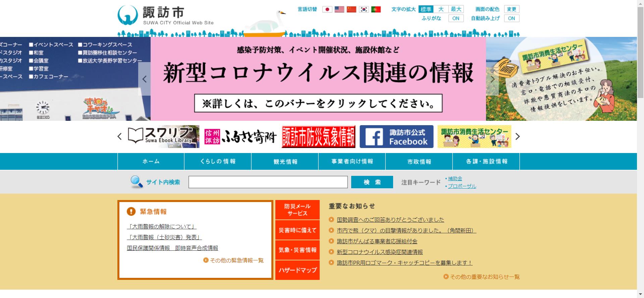Turn ふりがな ON
The height and width of the screenshot is (298, 644).
pyautogui.click(x=456, y=18)
